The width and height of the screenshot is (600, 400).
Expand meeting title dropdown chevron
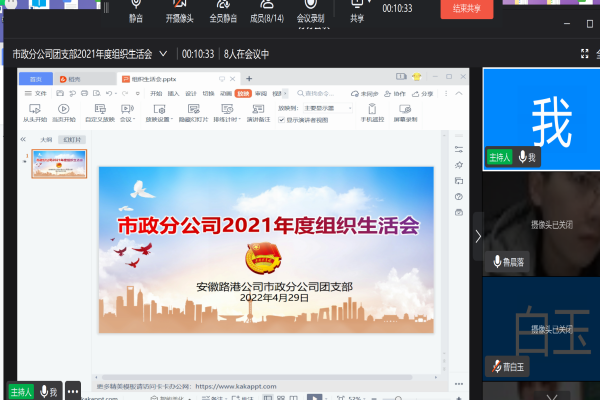[163, 54]
